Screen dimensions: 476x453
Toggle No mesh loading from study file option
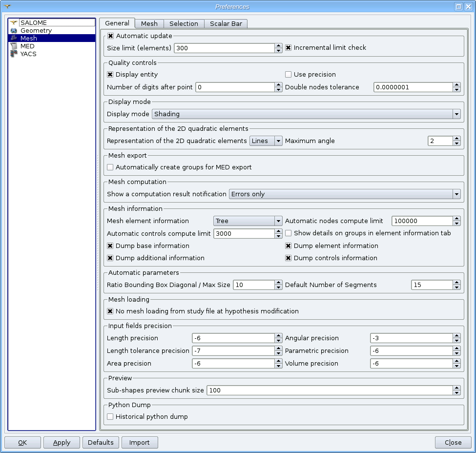tap(110, 311)
